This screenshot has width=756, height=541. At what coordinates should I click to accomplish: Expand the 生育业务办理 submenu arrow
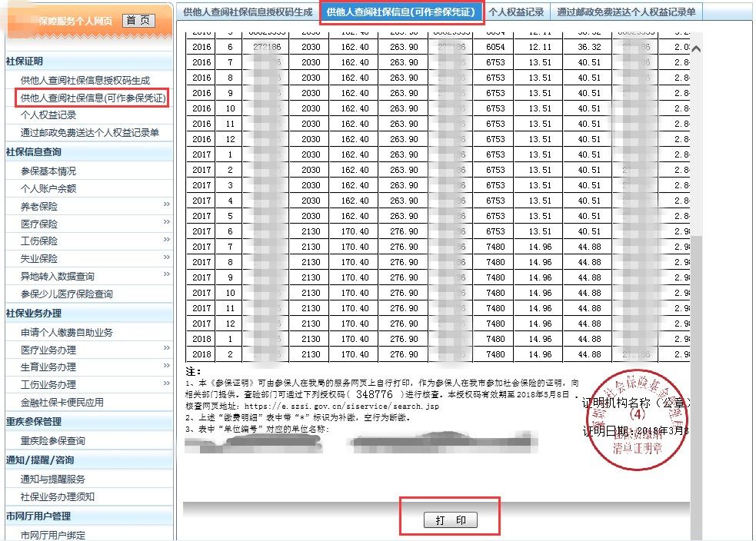pos(166,367)
